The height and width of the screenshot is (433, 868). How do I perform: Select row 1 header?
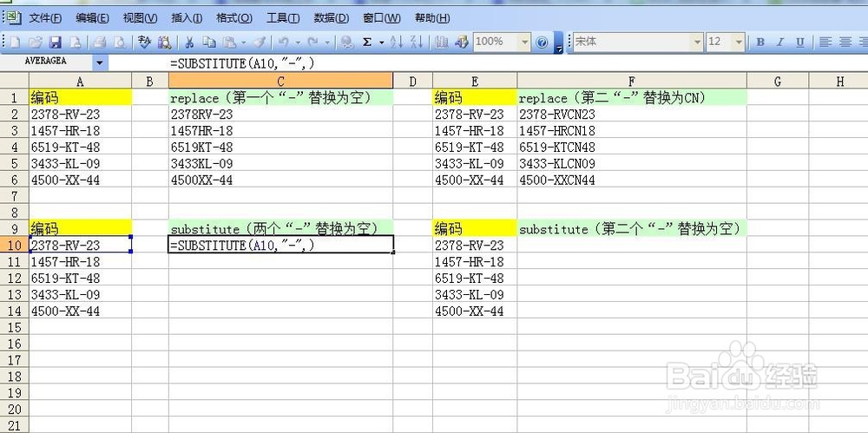click(15, 98)
